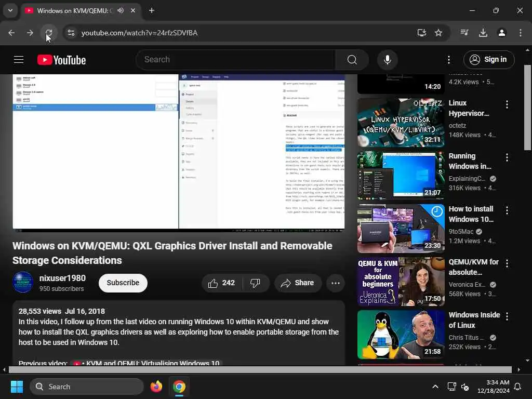Click the horizontal scrollbar at bottom
Viewport: 532px width, 399px height.
click(x=260, y=369)
